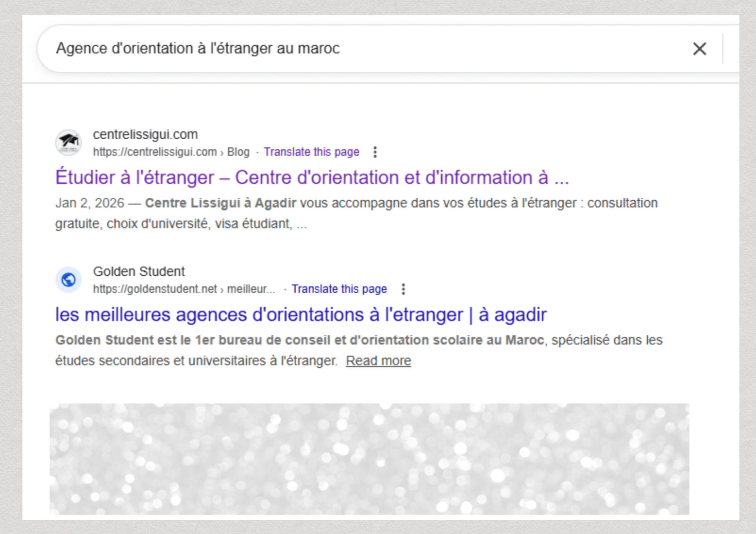Open the three-dot menu for the centrelissigui result
Screen dimensions: 756x534
pyautogui.click(x=375, y=152)
